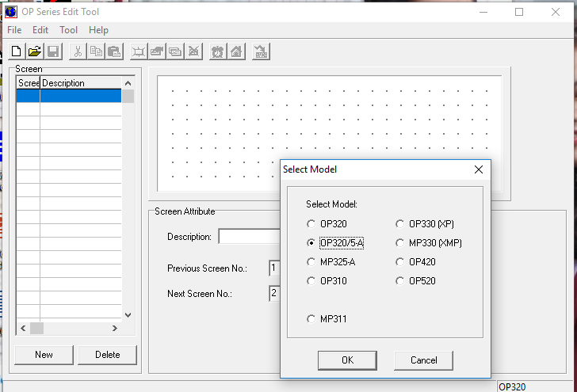
Task: Maximize the OP Series Edit Tool window
Action: (519, 12)
